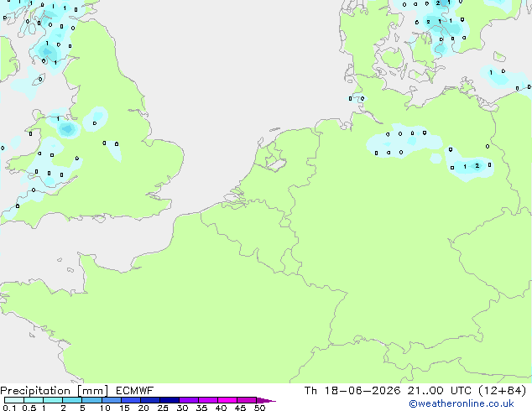Select the 2–5 mm legend color swatch

(x=72, y=400)
